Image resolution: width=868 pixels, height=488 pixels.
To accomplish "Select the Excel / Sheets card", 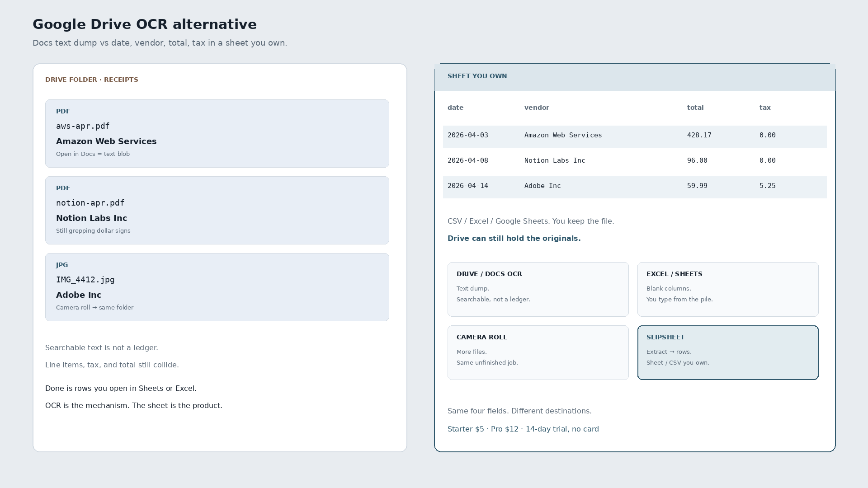I will (728, 290).
